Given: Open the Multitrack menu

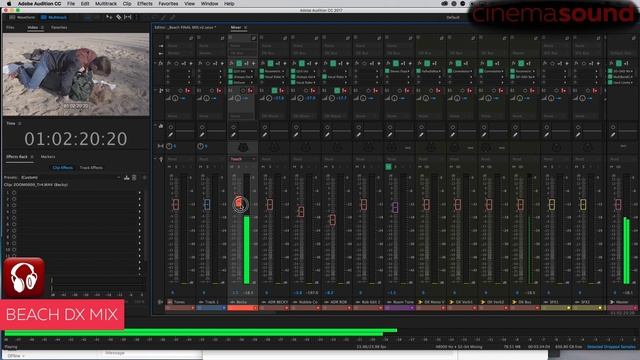Looking at the screenshot, I should click(106, 4).
